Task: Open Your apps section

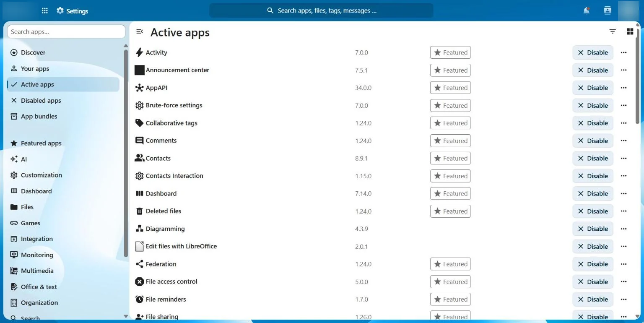Action: coord(63,68)
